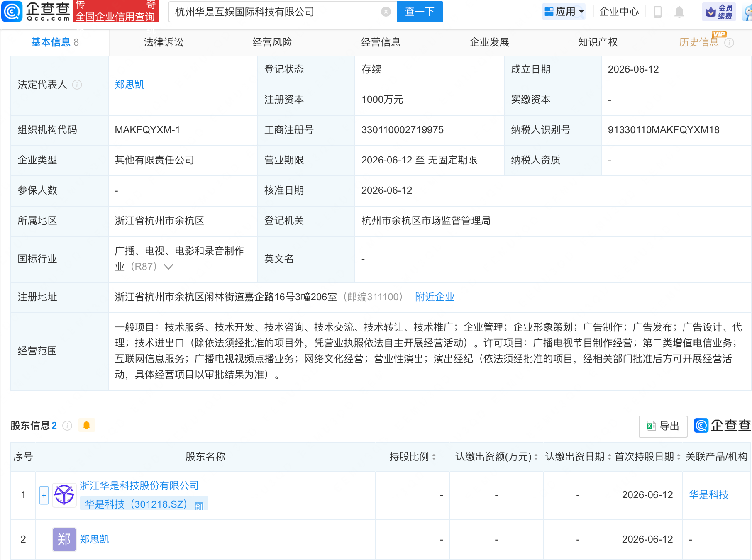This screenshot has height=560, width=752.
Task: Click the icon after 华是科技 (301218.SZ)
Action: click(199, 505)
